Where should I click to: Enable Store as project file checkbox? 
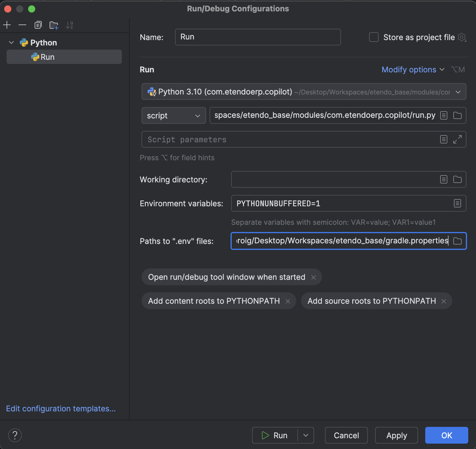click(x=374, y=37)
